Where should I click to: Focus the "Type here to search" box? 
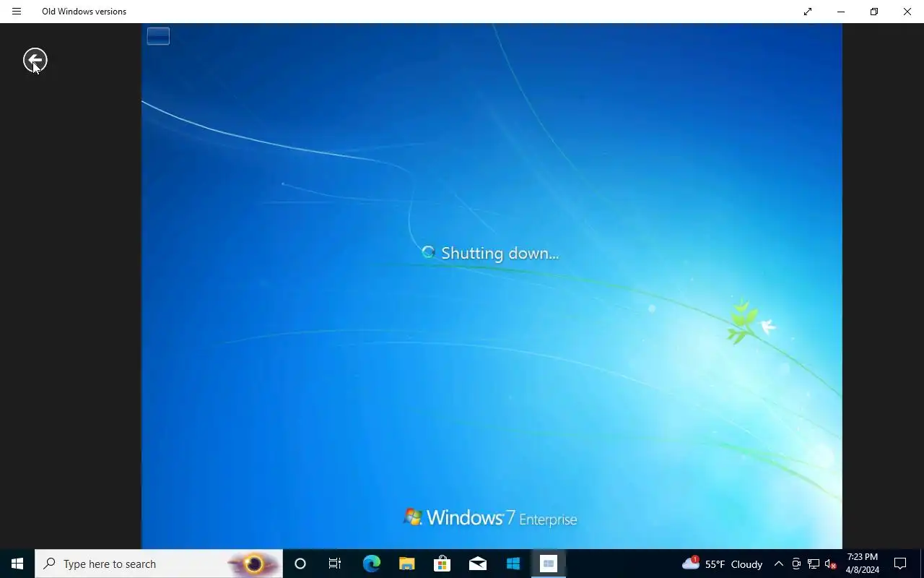coord(159,564)
